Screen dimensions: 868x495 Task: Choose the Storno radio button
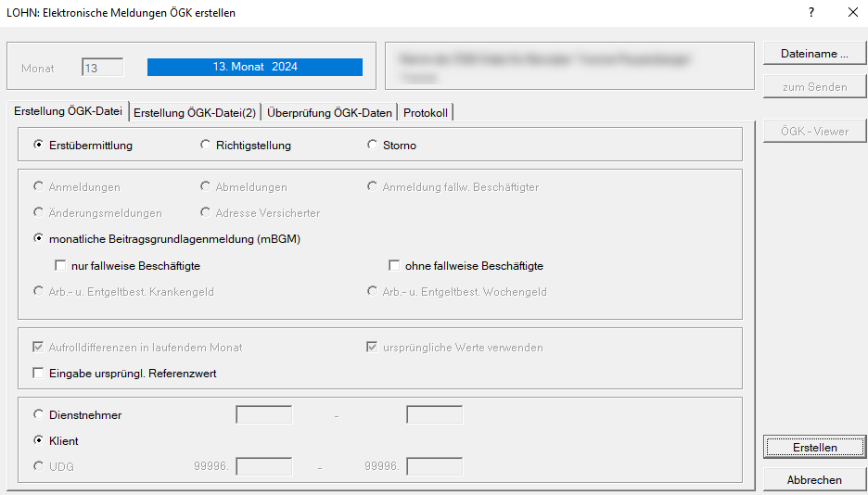pos(373,145)
